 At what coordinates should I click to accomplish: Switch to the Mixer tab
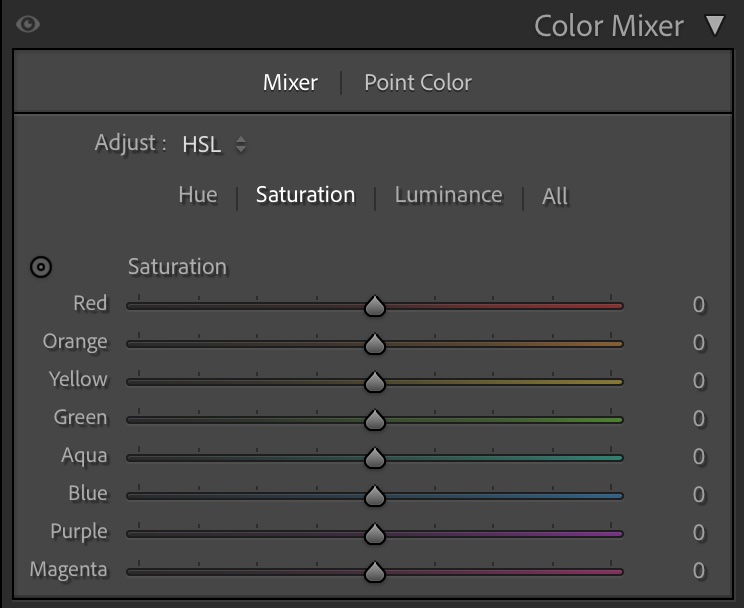click(x=290, y=83)
